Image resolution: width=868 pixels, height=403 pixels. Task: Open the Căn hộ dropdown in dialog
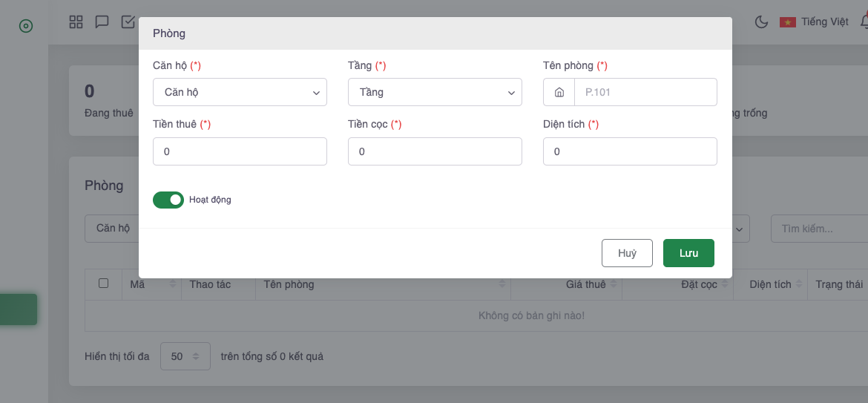click(240, 93)
